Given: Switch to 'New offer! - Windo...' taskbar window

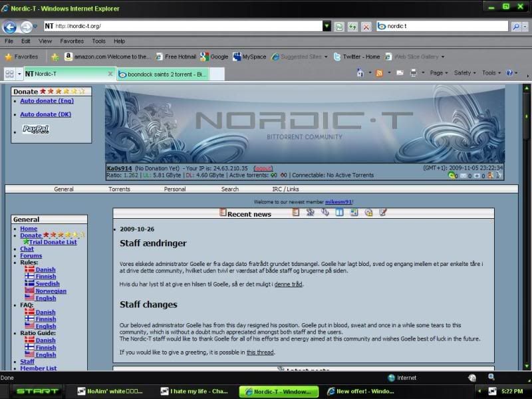Looking at the screenshot, I should (361, 391).
